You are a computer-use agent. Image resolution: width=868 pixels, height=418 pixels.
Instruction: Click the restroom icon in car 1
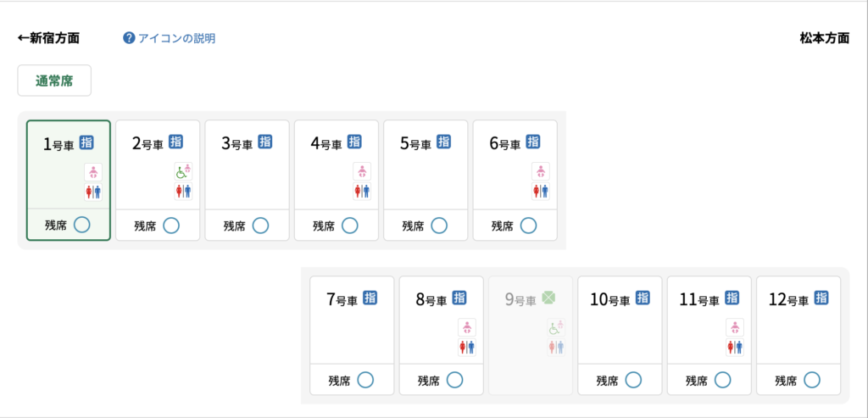(92, 192)
